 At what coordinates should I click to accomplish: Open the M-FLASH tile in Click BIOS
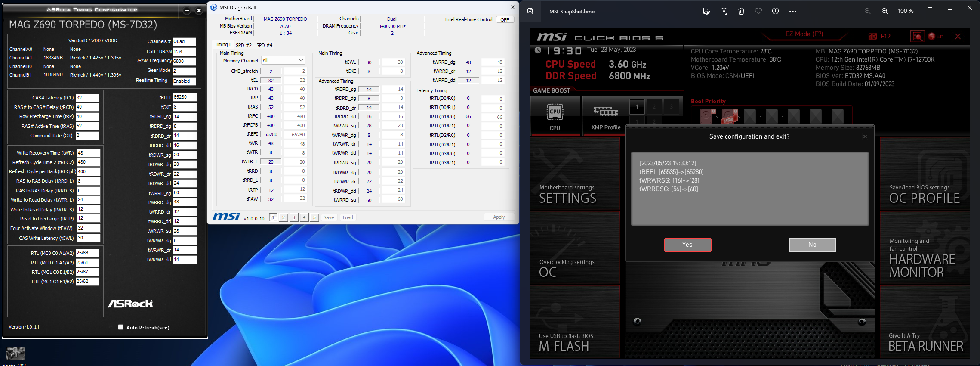tap(575, 322)
